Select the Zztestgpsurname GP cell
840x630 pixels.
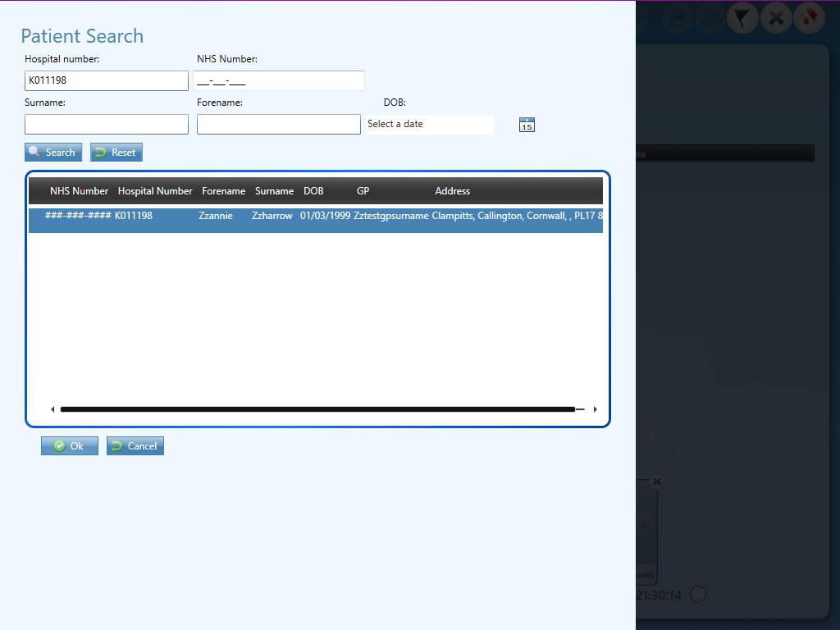391,216
